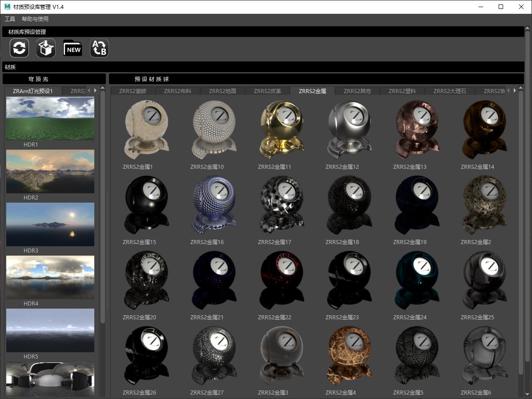Switch to the ZRRS2大理石 tab
The height and width of the screenshot is (399, 532).
tap(449, 91)
